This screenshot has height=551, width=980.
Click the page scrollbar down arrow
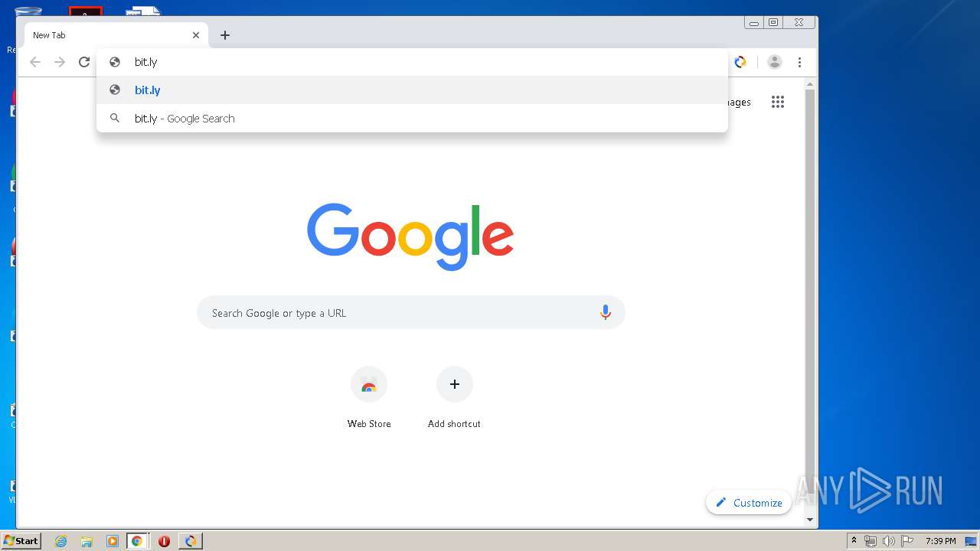coord(810,520)
